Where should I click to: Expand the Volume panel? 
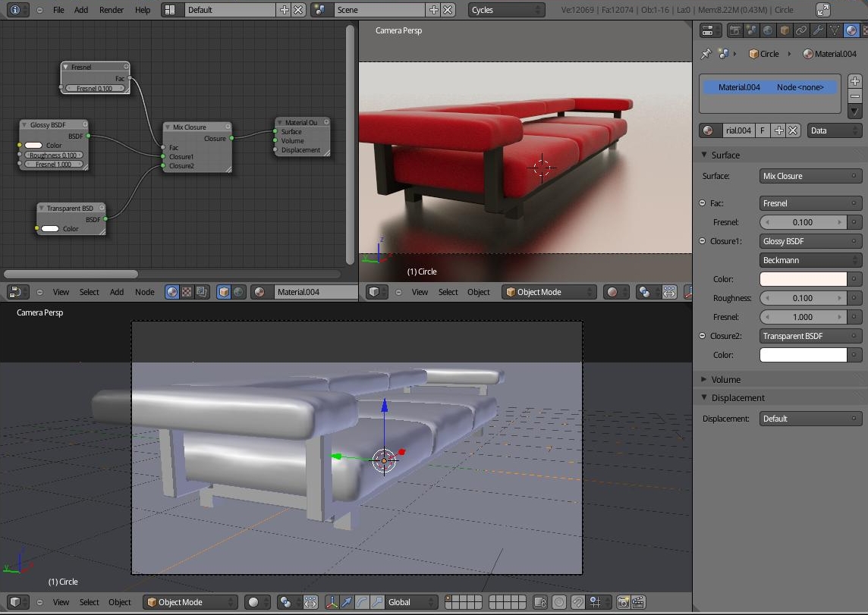[725, 379]
